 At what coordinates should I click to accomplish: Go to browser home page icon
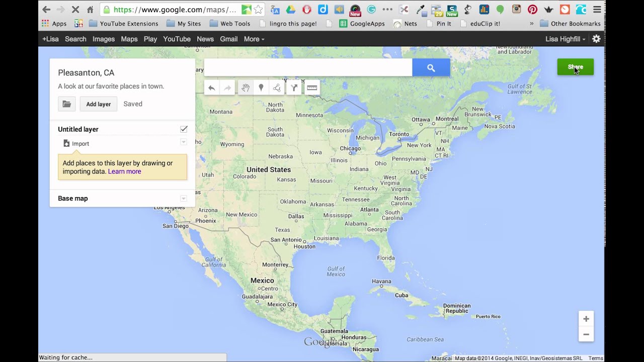(90, 9)
